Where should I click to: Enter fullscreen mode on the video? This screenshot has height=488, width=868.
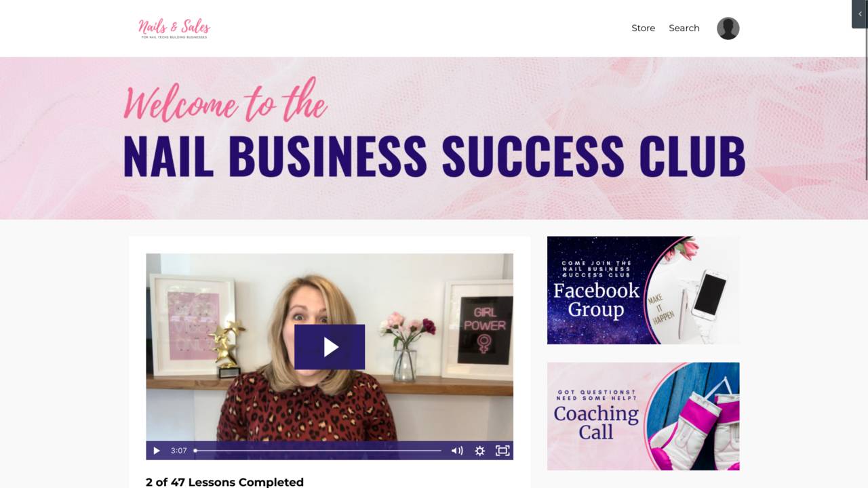click(x=502, y=451)
